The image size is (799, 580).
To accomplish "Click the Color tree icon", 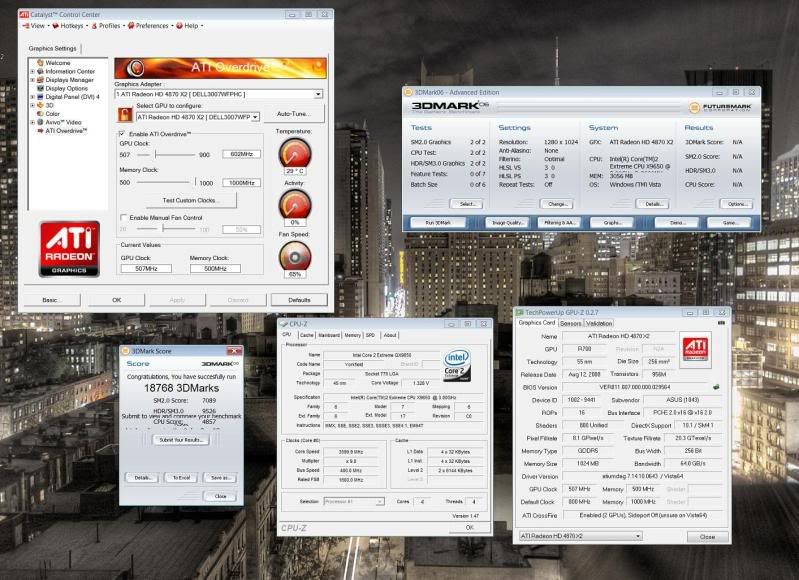I will click(x=40, y=114).
